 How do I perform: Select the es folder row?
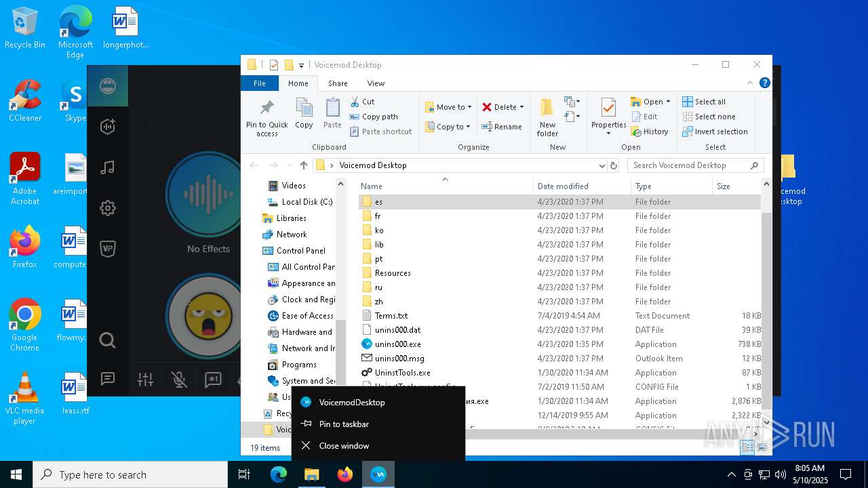[x=559, y=202]
